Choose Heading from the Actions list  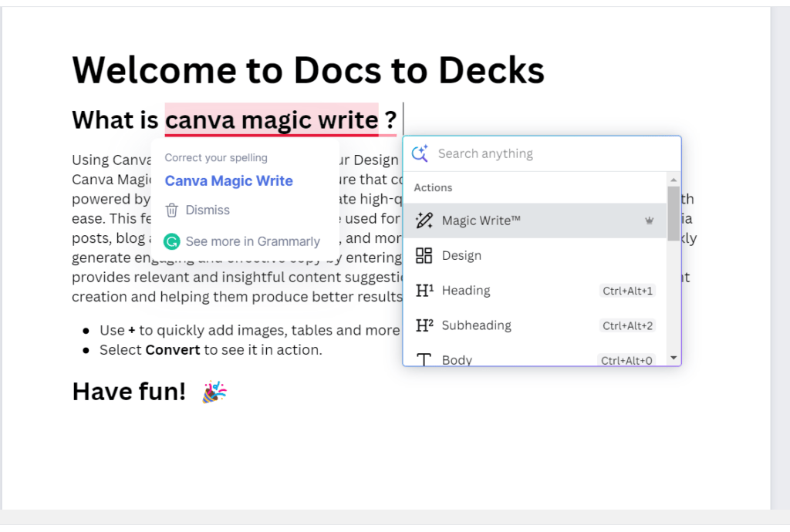465,291
